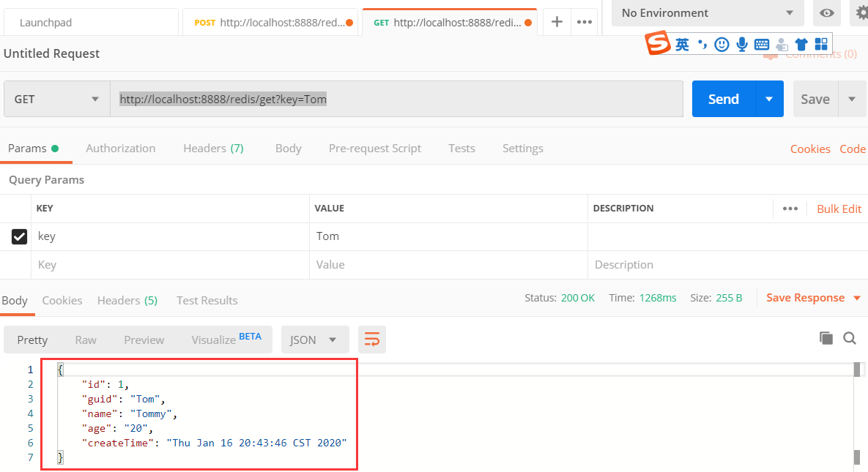Expand the GET method dropdown
The width and height of the screenshot is (868, 472).
point(56,99)
